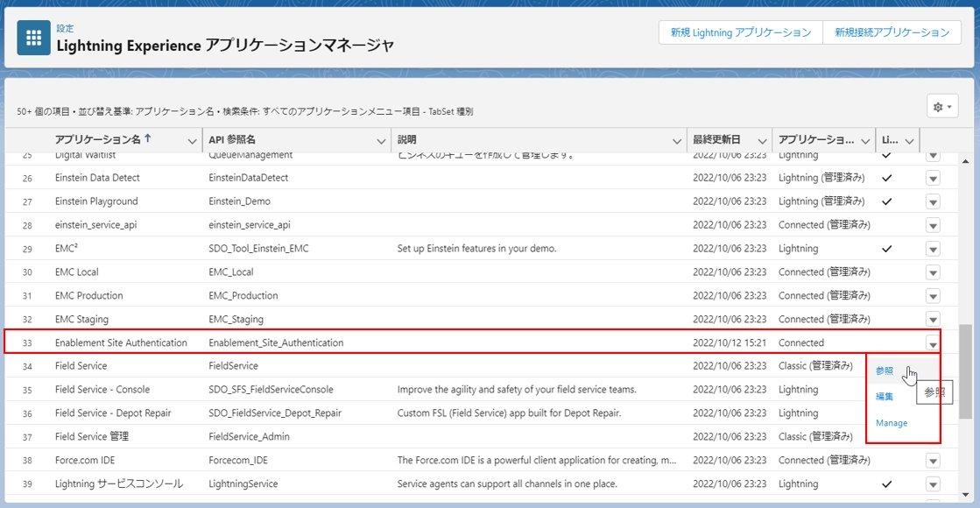Sort by API 参照名 column header
The height and width of the screenshot is (508, 980).
coord(232,140)
